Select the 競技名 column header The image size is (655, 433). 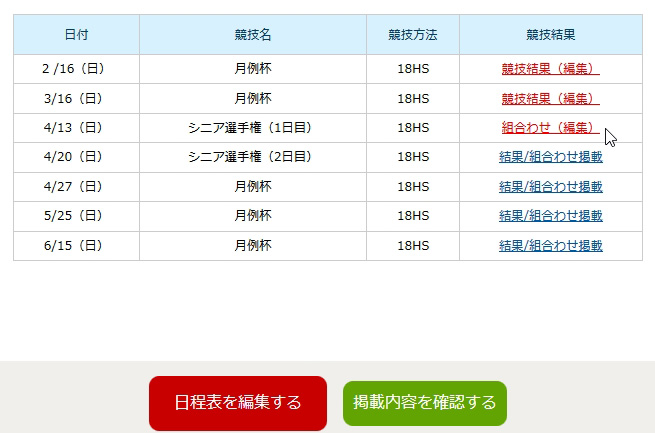tap(253, 35)
